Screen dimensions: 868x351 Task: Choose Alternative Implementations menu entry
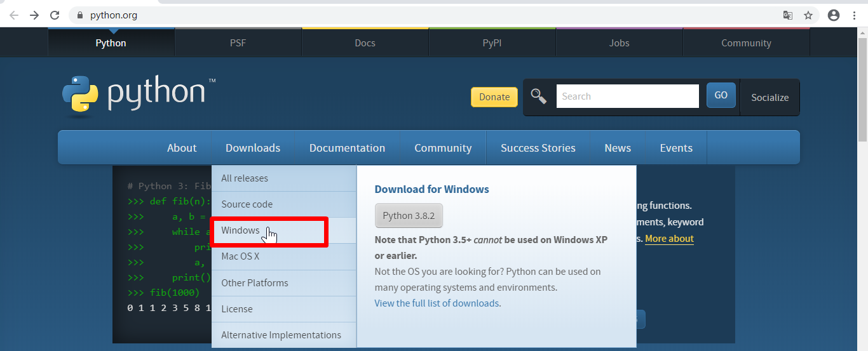click(x=284, y=335)
